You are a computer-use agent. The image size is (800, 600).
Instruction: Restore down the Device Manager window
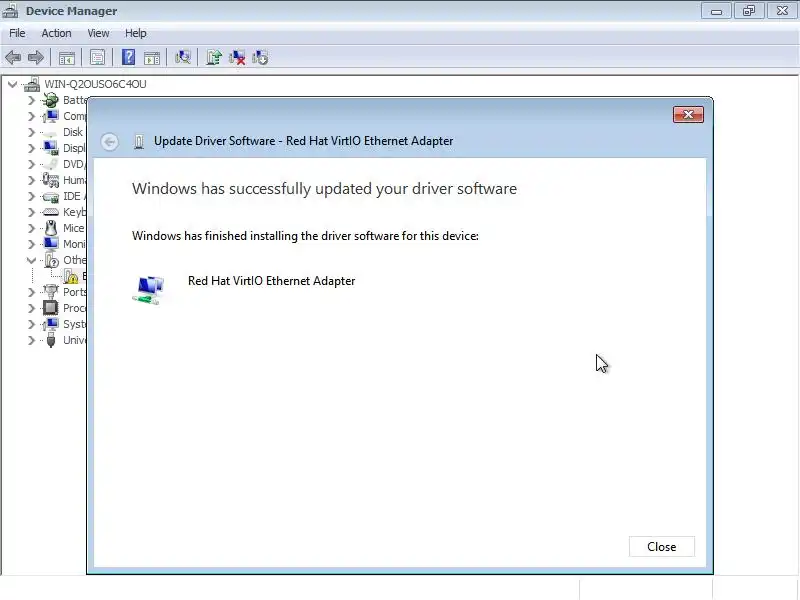click(748, 11)
